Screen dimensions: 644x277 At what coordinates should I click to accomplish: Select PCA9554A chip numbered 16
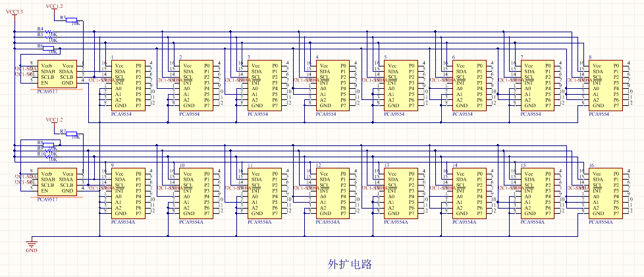[605, 193]
